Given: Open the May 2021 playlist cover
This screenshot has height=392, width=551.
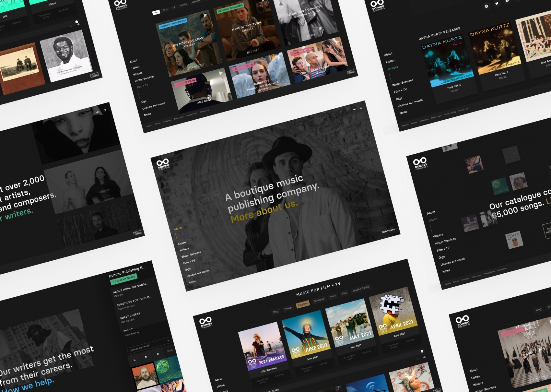Looking at the screenshot, I should [350, 323].
